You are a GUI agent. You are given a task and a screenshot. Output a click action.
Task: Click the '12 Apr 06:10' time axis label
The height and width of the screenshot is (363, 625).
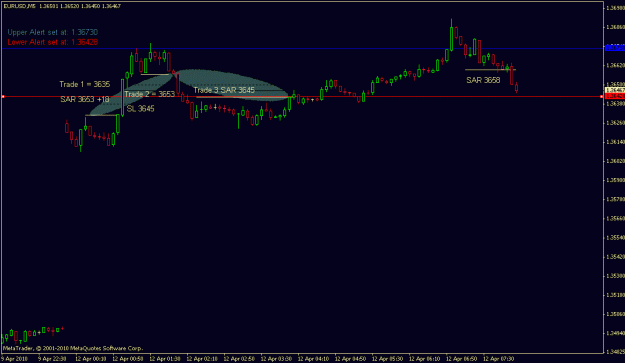[x=424, y=359]
